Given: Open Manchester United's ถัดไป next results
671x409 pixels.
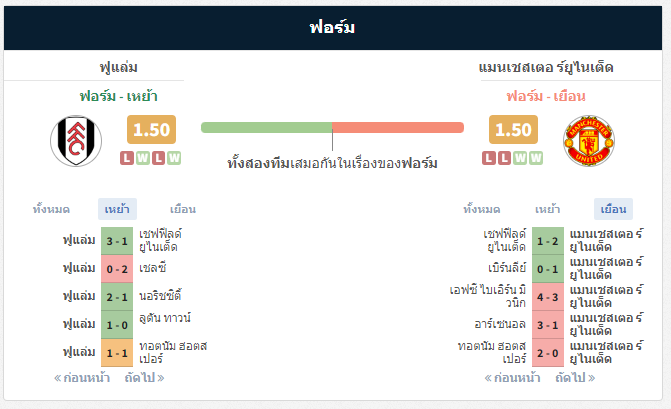Looking at the screenshot, I should 575,378.
